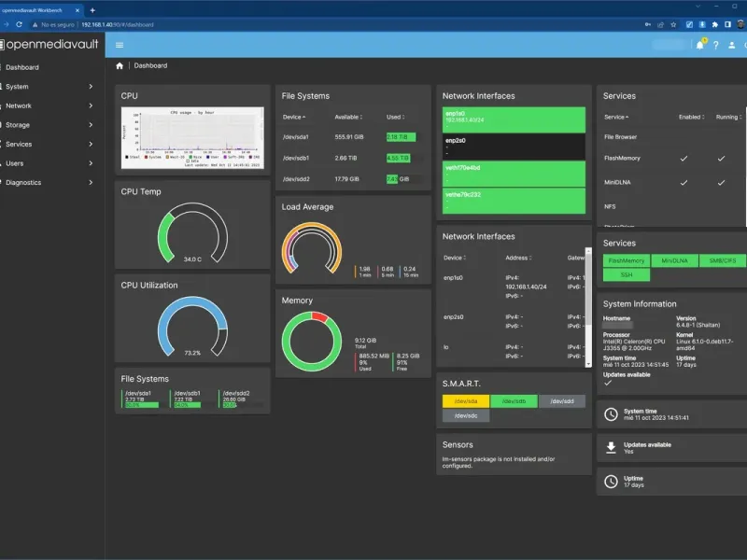Click the openmediavault logo

coord(49,44)
